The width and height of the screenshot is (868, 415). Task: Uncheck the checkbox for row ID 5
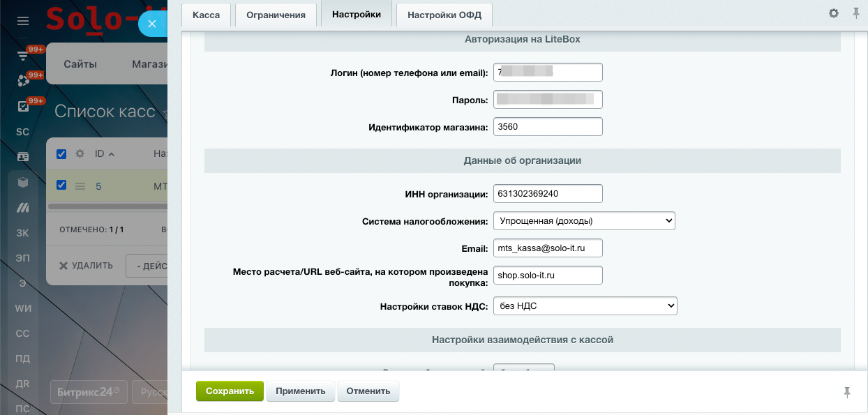coord(61,186)
